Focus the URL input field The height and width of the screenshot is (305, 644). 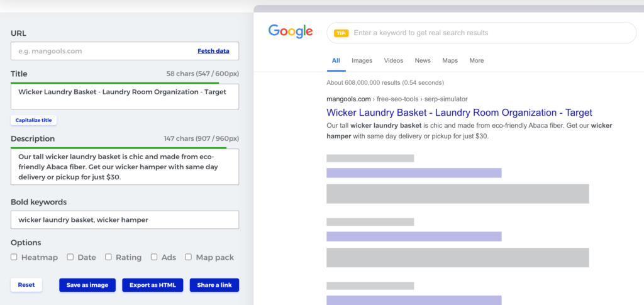pyautogui.click(x=125, y=51)
